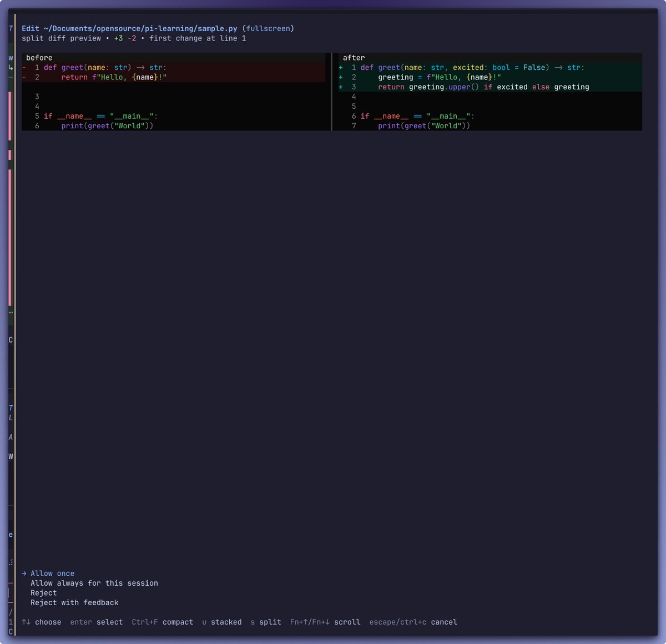
Task: Click before-pane line 5 if __name__
Action: (174, 116)
